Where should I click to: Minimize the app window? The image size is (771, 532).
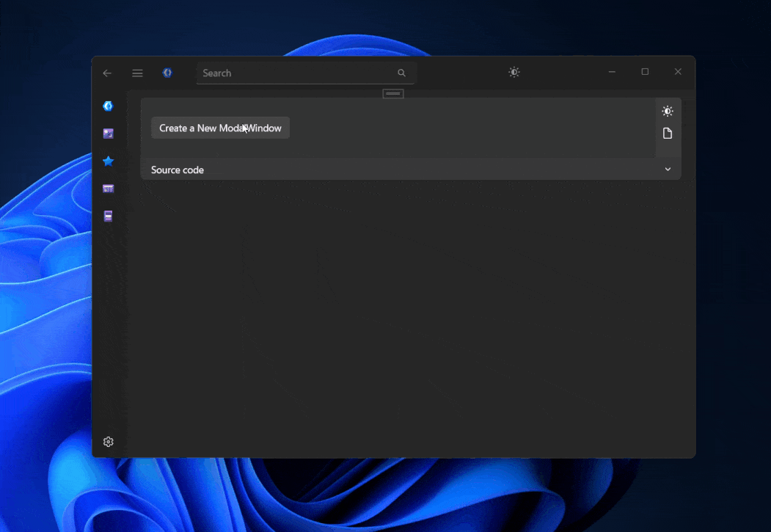pyautogui.click(x=612, y=72)
